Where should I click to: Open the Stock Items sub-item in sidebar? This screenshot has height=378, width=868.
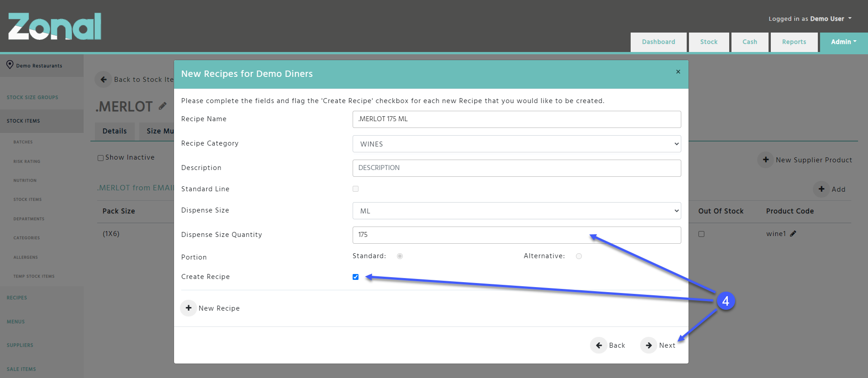(28, 199)
